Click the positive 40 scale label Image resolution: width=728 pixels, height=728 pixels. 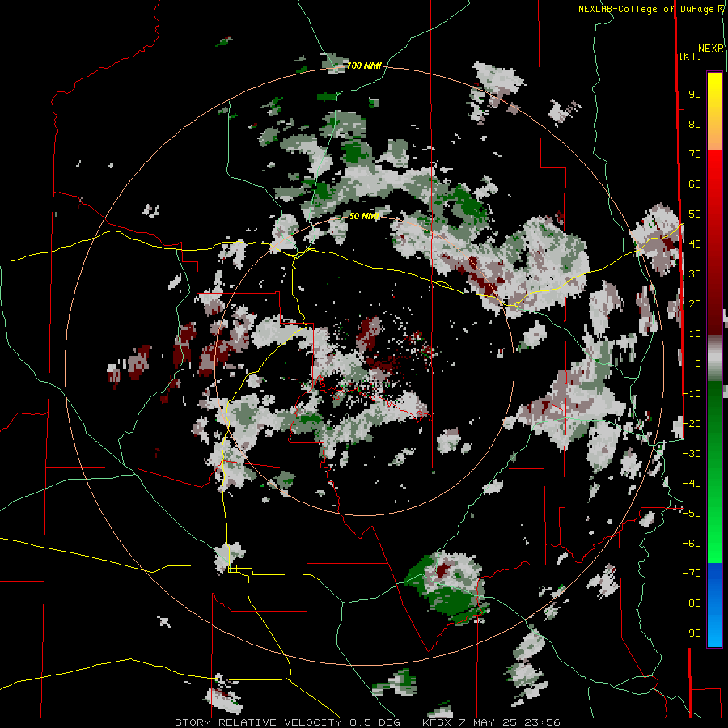pos(695,244)
